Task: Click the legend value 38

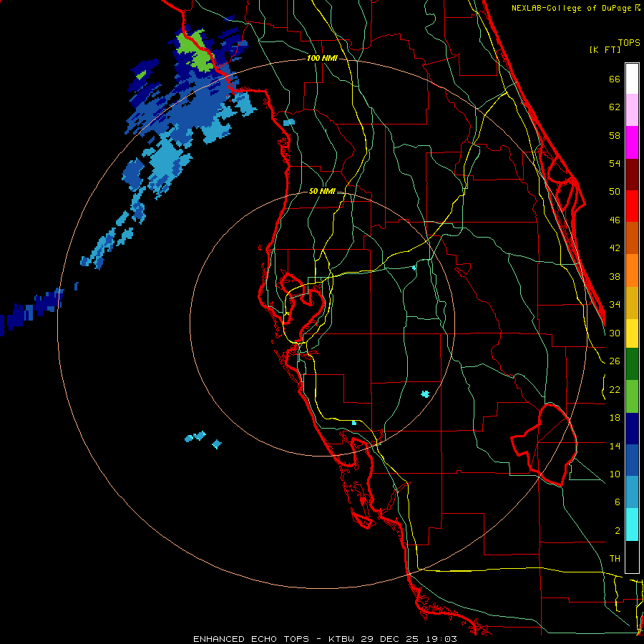Action: (x=615, y=276)
